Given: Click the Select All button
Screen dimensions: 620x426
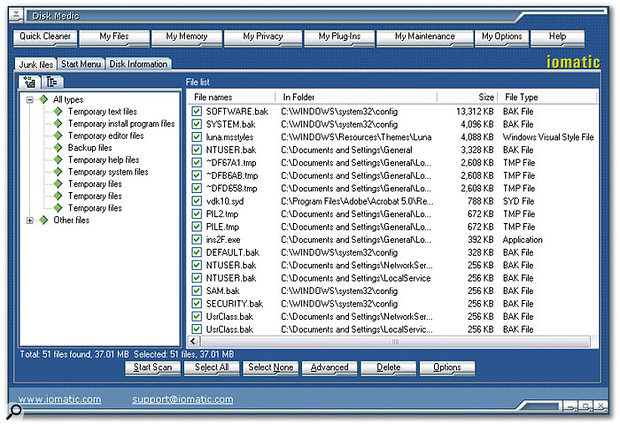Looking at the screenshot, I should tap(212, 368).
